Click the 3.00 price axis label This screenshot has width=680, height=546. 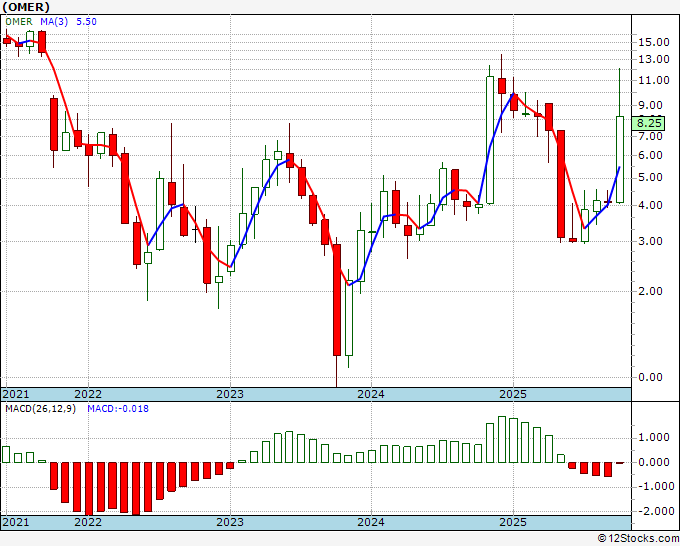point(651,242)
